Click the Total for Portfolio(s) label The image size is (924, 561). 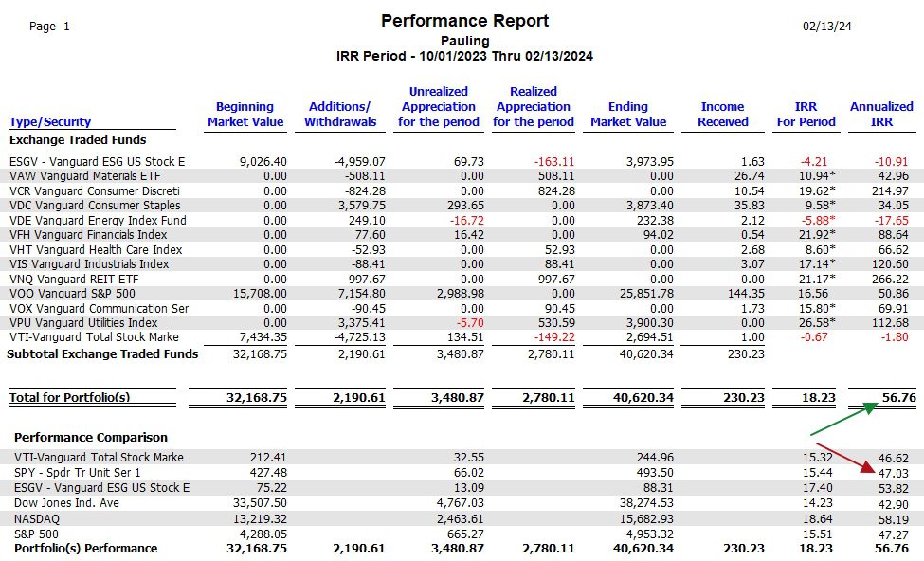69,397
